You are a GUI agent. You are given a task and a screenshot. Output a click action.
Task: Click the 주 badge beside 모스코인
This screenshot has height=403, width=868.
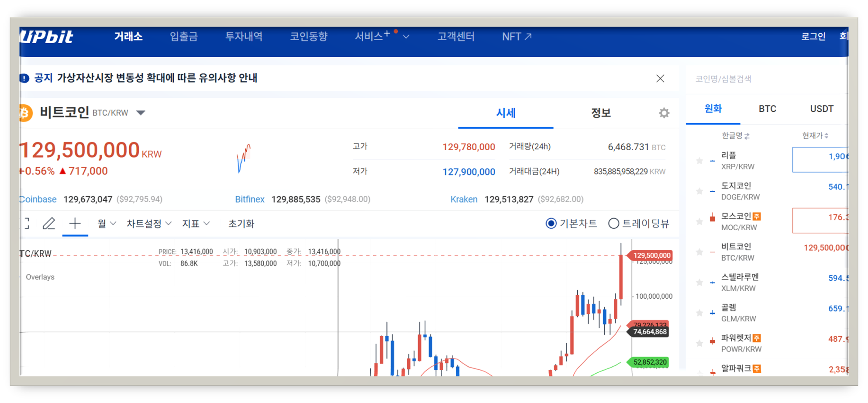[757, 216]
